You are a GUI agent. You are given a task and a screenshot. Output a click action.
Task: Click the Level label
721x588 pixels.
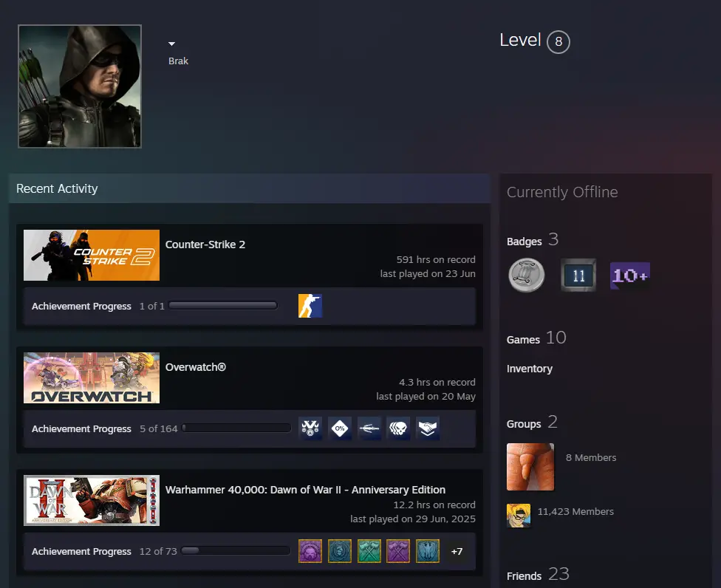520,40
